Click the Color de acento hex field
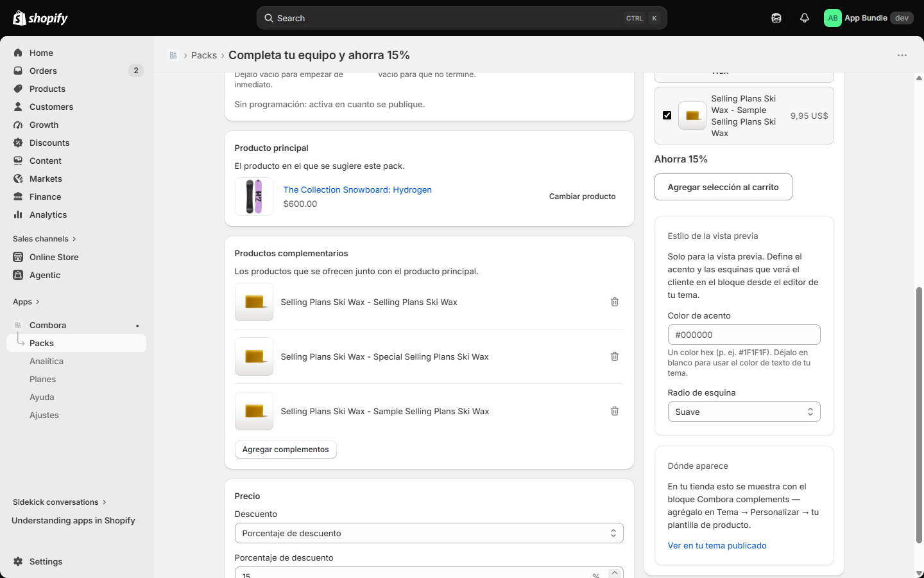The image size is (924, 578). [x=744, y=335]
